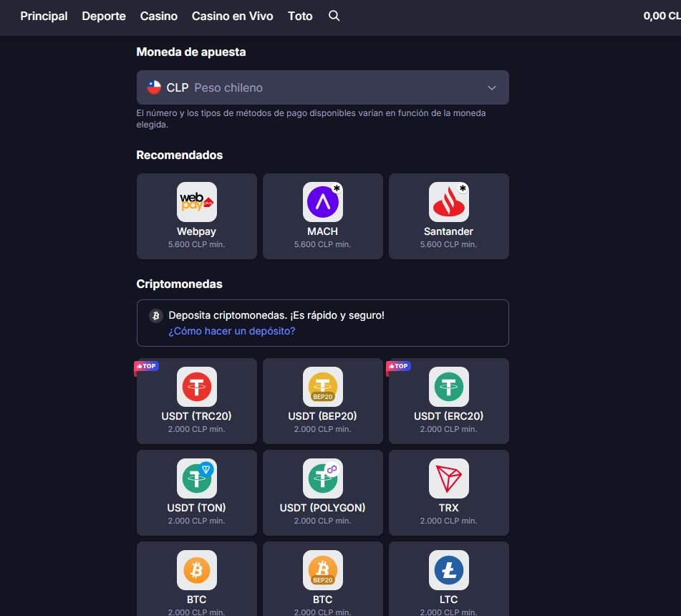
Task: Click TOP badge on USDT (ERC20) card
Action: [x=398, y=366]
